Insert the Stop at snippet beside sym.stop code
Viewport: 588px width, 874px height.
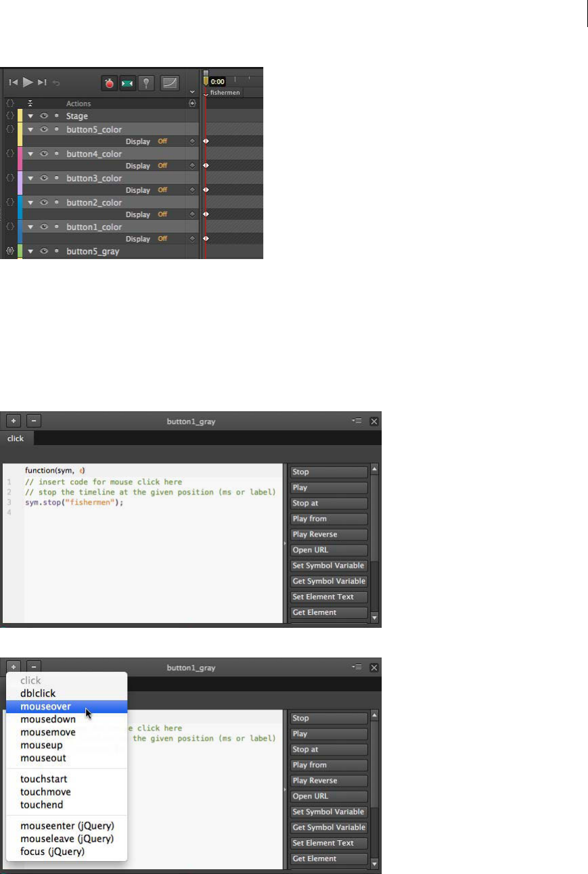click(x=330, y=503)
